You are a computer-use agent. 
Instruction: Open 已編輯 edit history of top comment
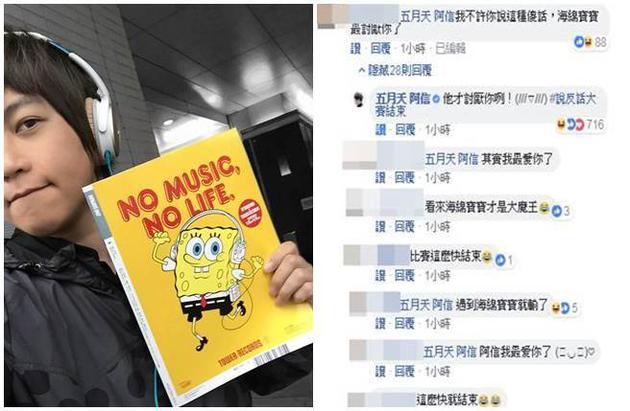[450, 49]
